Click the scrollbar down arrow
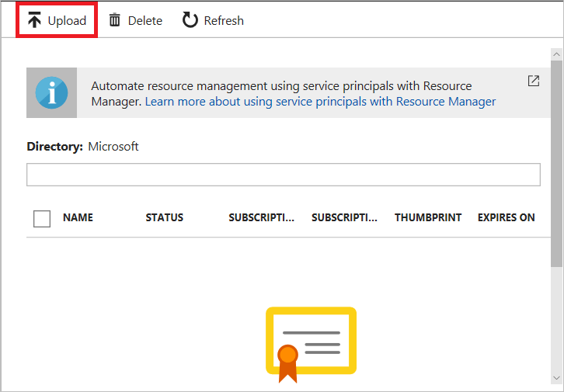 pyautogui.click(x=556, y=377)
